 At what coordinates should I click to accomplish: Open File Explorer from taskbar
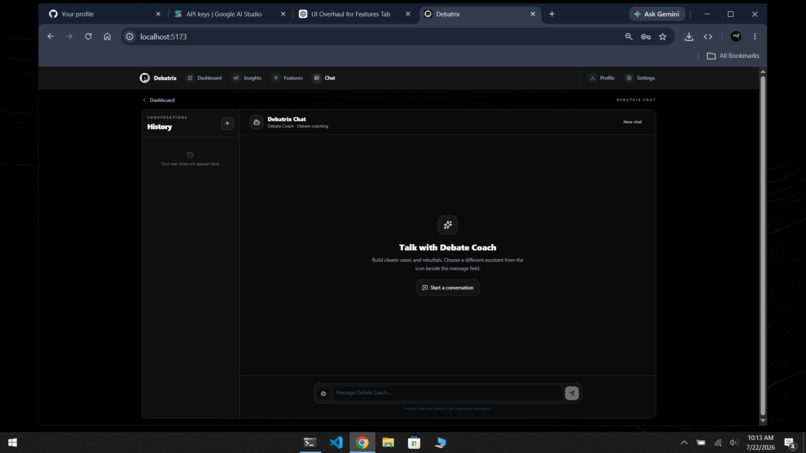(x=388, y=443)
